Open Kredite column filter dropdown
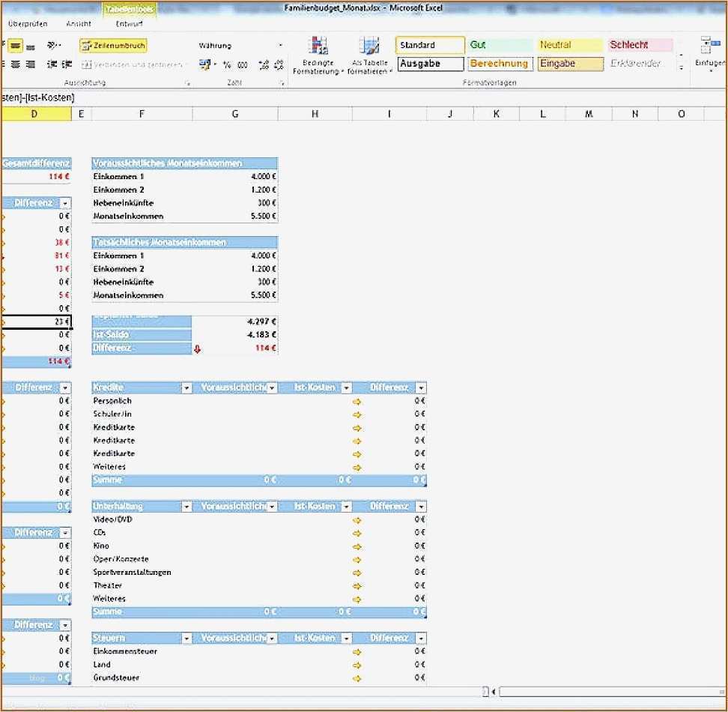Image resolution: width=728 pixels, height=712 pixels. [x=186, y=387]
